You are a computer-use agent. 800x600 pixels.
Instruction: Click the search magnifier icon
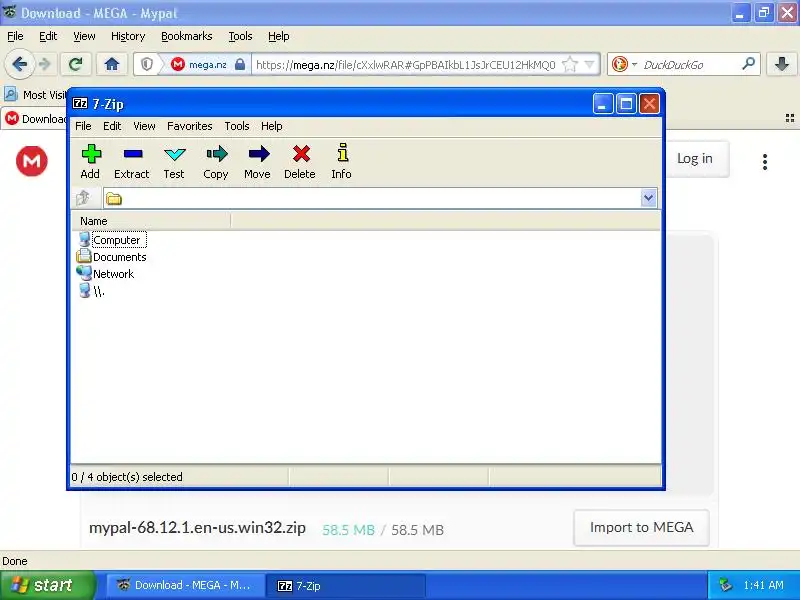coord(748,64)
